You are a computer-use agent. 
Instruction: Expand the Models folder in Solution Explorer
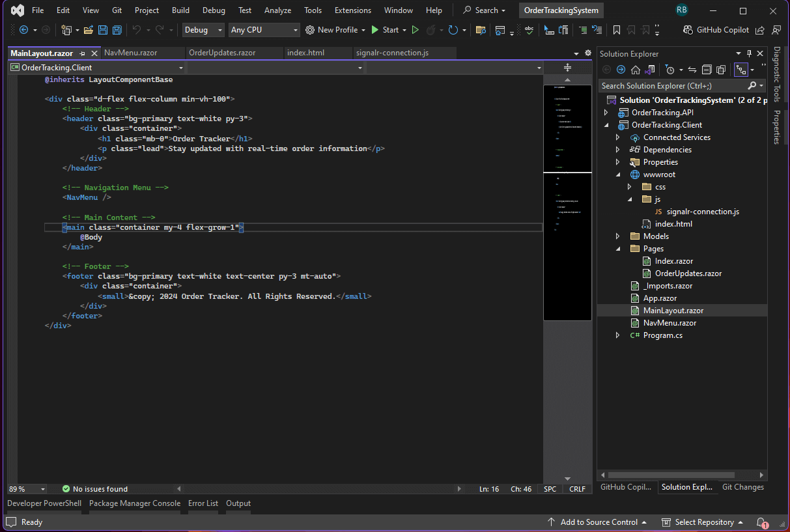(617, 236)
